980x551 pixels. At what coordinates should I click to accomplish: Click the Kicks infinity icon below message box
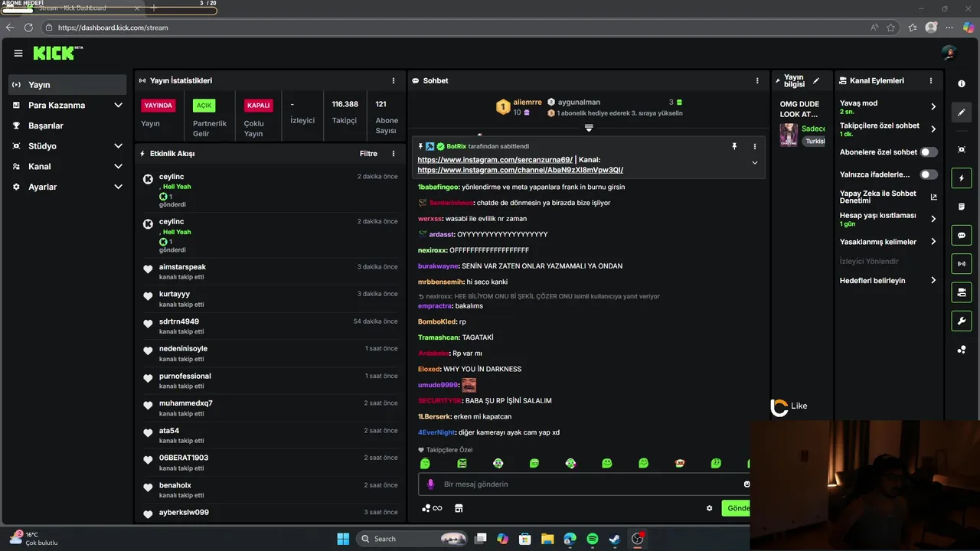click(x=432, y=508)
